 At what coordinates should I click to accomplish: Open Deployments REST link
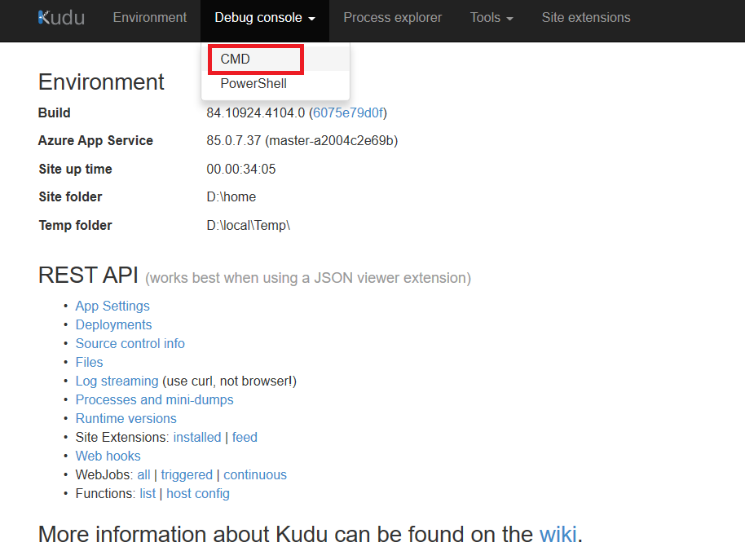(113, 325)
